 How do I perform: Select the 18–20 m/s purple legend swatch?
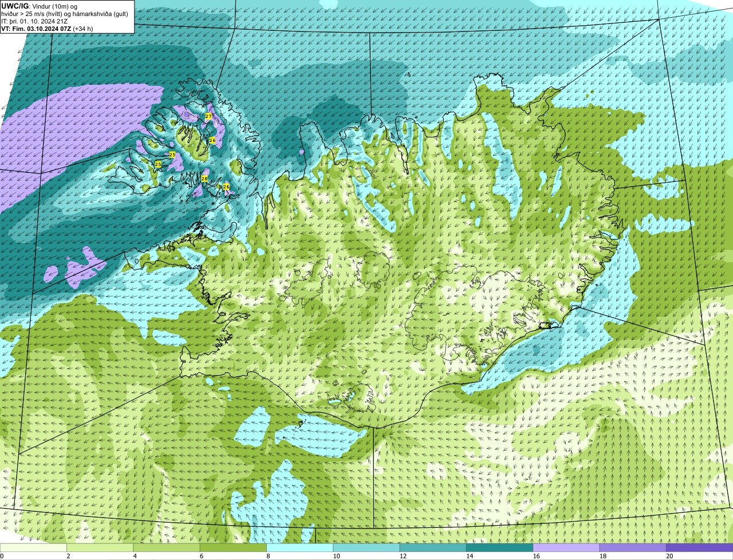pyautogui.click(x=633, y=547)
